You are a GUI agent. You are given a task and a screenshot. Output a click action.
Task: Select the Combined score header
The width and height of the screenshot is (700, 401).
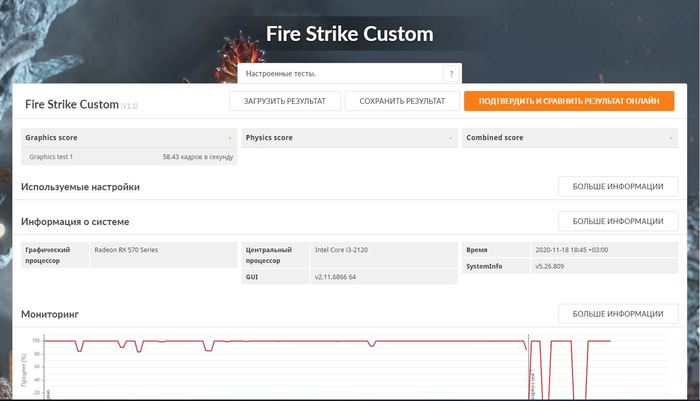pos(570,138)
